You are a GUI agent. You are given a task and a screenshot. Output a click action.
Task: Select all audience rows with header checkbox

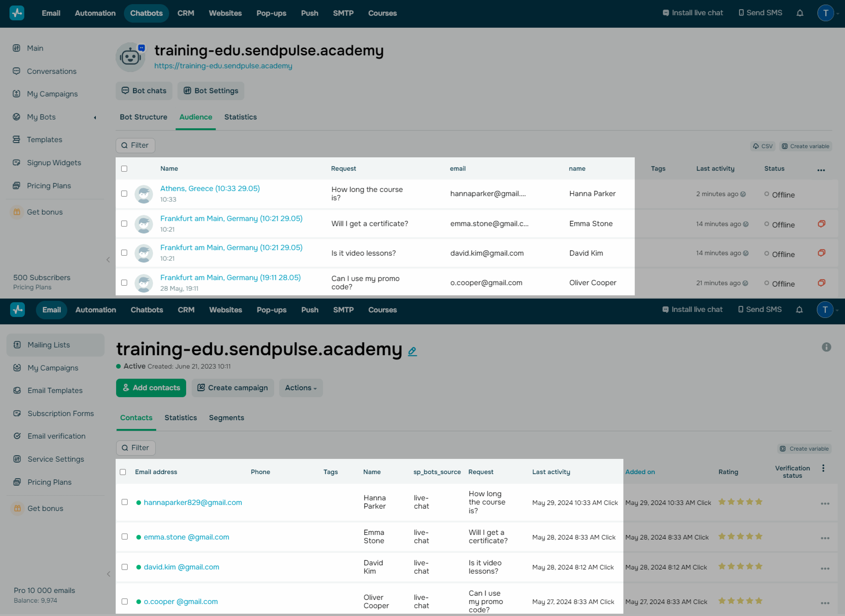[x=124, y=169]
